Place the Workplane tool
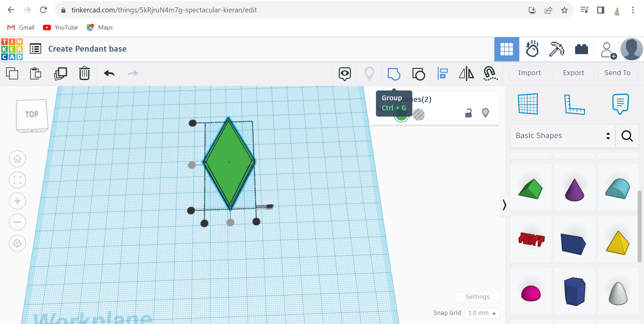 click(528, 104)
